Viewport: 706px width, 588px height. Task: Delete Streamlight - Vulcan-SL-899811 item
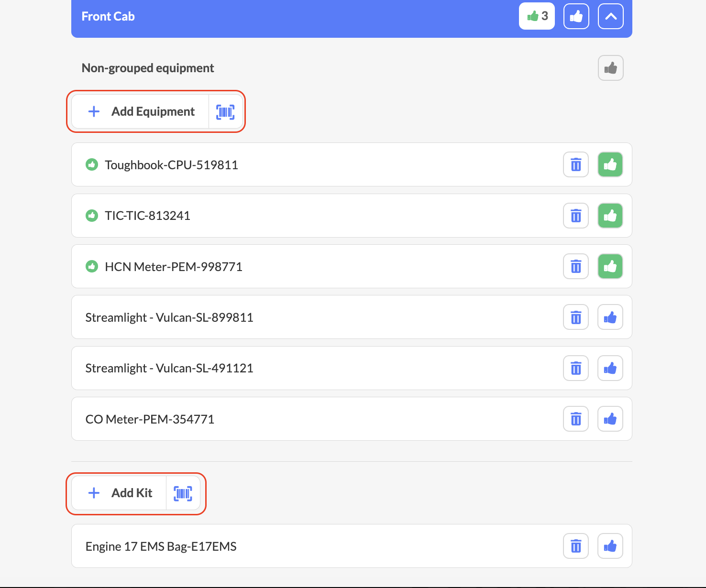pos(576,317)
